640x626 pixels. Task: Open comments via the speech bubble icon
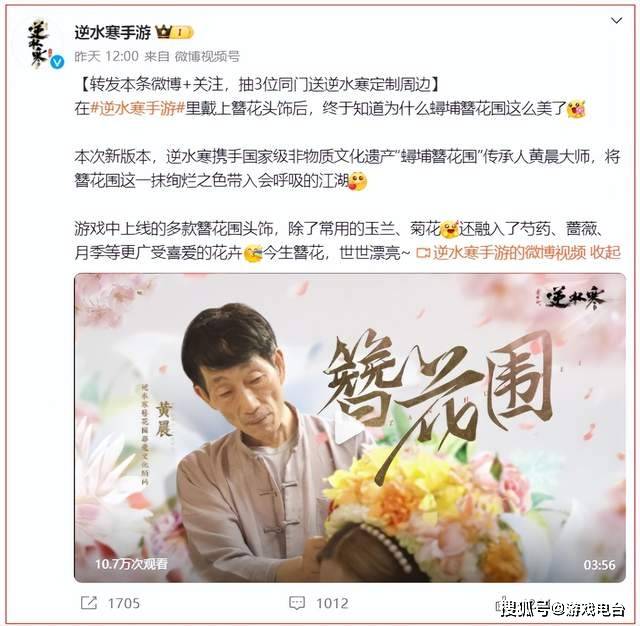[296, 603]
